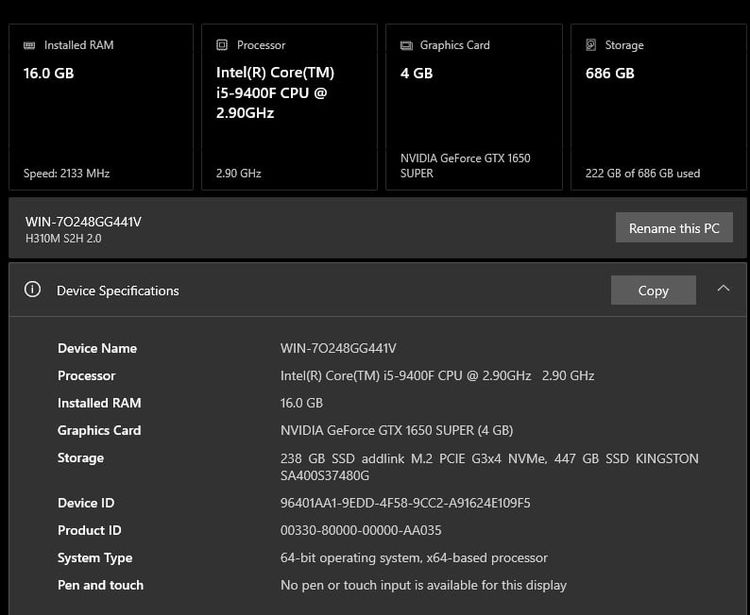Click the NVIDIA GeForce GTX 1650 SUPER card label
This screenshot has height=615, width=750.
pyautogui.click(x=465, y=165)
